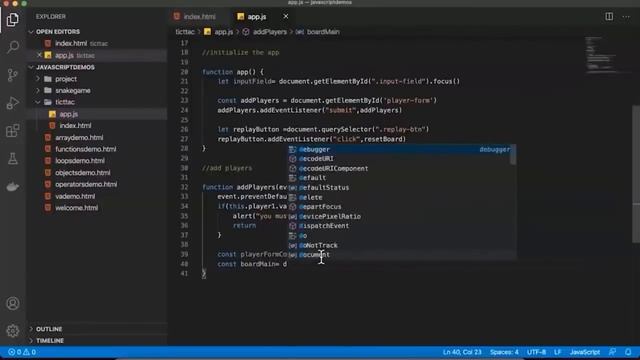Place cursor on line 40 code
The width and height of the screenshot is (640, 360).
coord(252,264)
